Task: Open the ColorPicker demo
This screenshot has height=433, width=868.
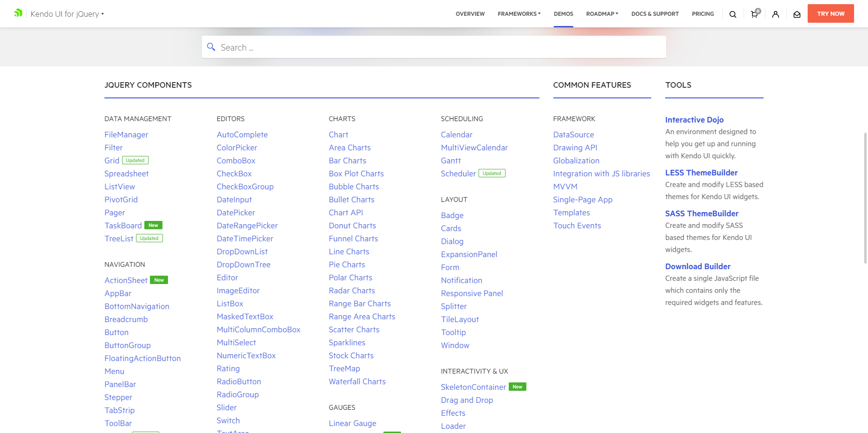Action: coord(237,148)
